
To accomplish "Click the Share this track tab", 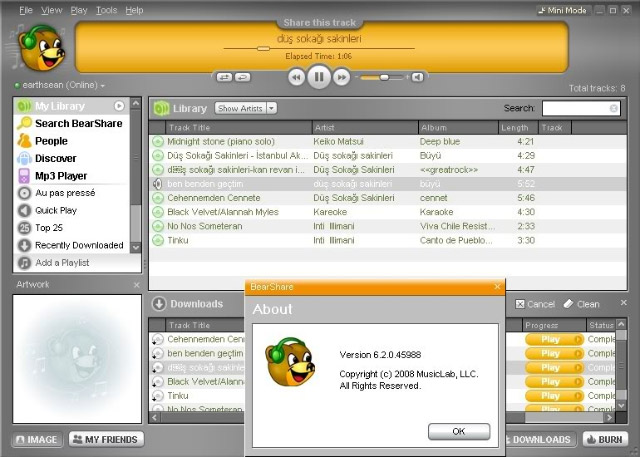I will tap(320, 23).
